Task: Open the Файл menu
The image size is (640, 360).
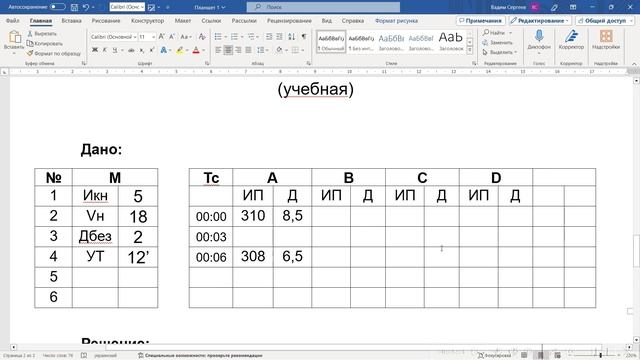Action: coord(13,20)
